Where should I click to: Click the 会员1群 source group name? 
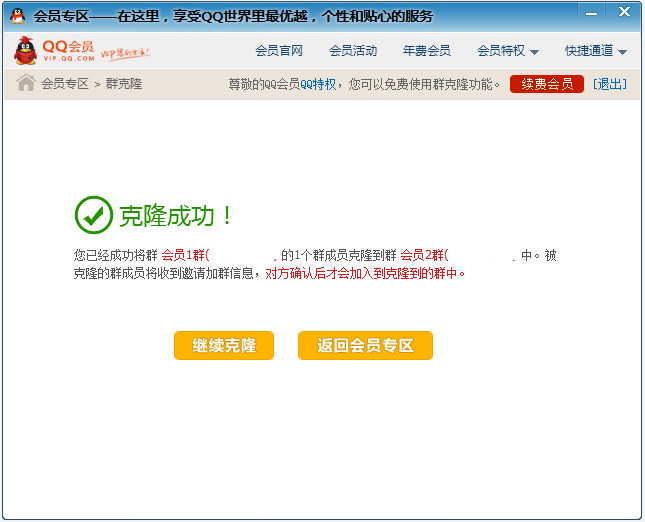pyautogui.click(x=184, y=255)
